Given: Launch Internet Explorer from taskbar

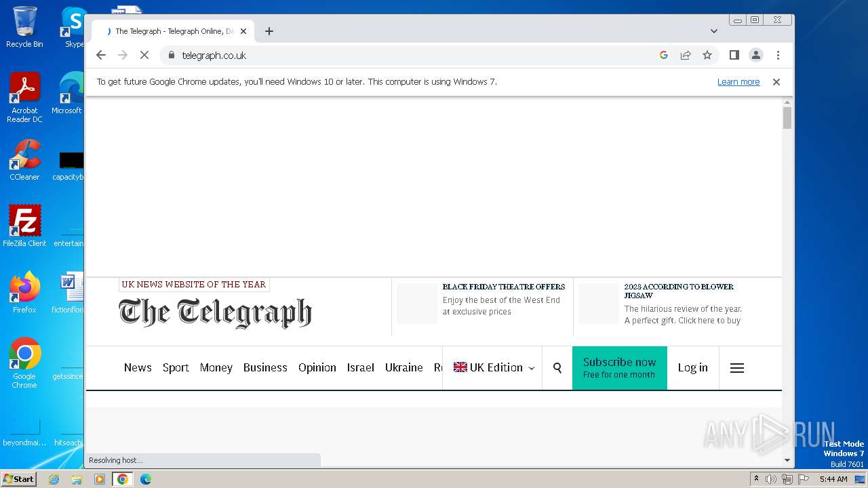Looking at the screenshot, I should [54, 479].
